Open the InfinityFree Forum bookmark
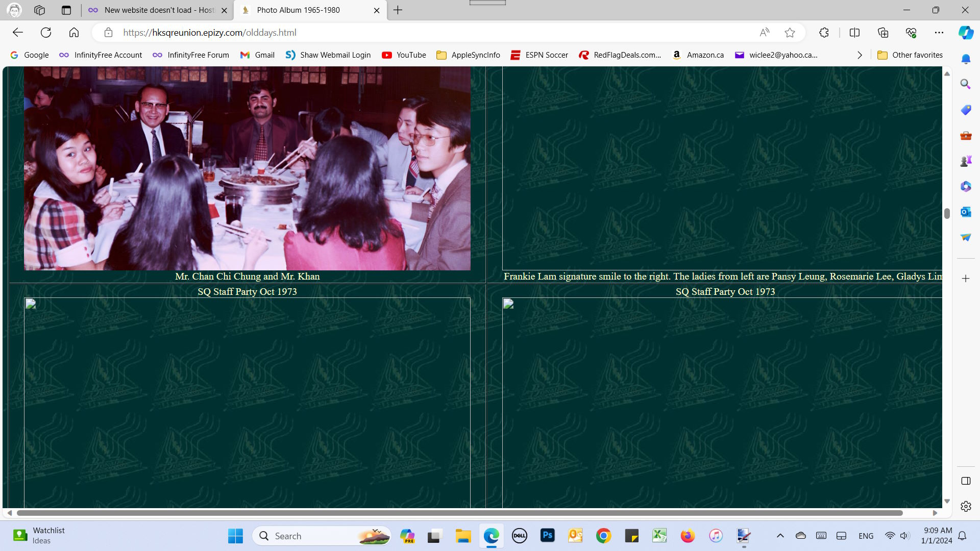Viewport: 980px width, 551px height. coord(191,55)
